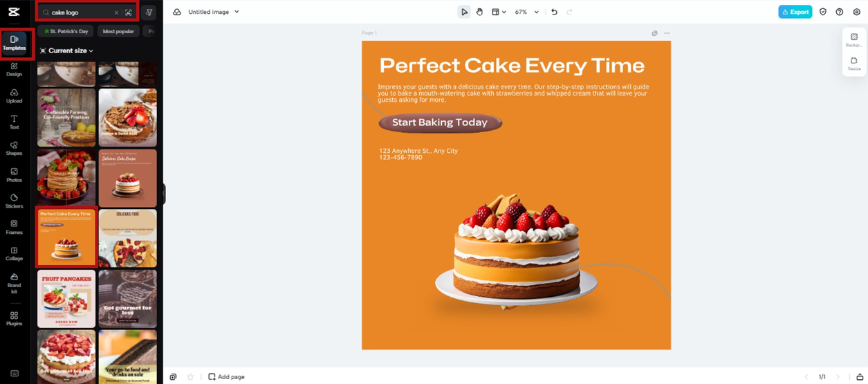Duplicate the page via canvas icon
The image size is (868, 384).
pyautogui.click(x=654, y=33)
